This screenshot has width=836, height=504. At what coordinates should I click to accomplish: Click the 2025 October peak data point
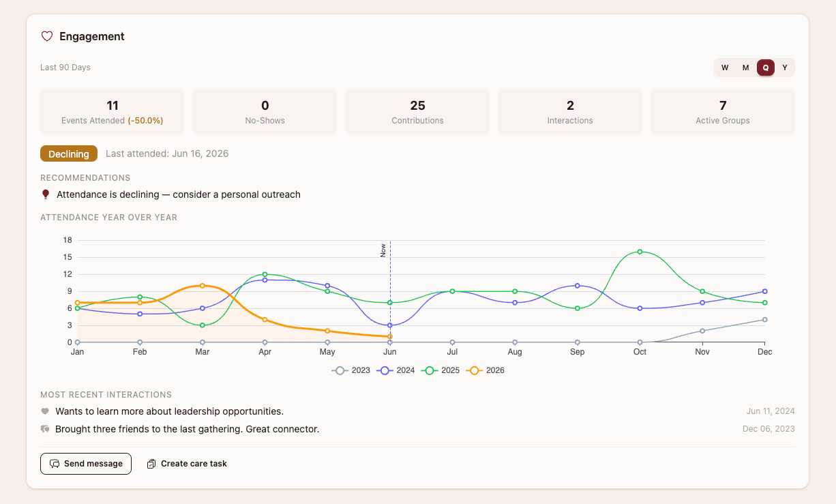[x=640, y=252]
